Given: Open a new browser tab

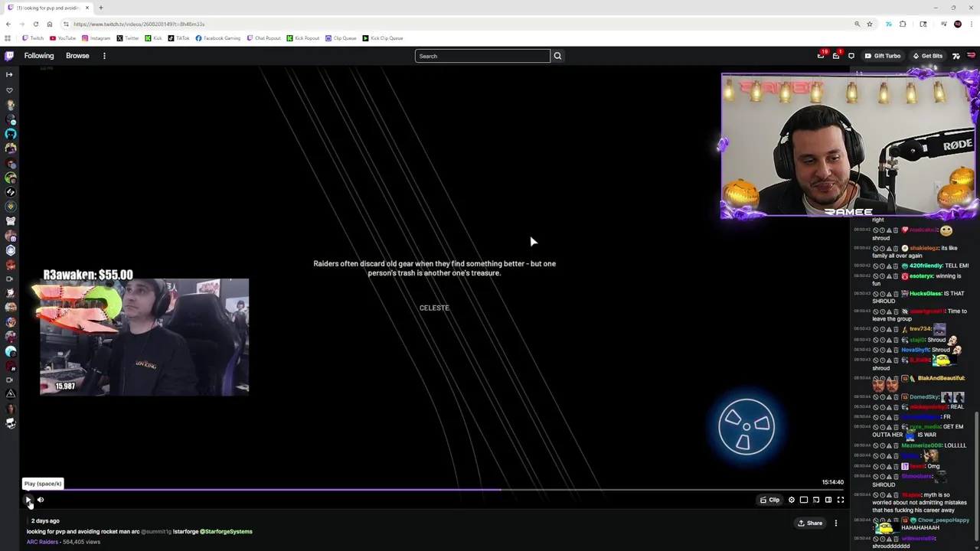Looking at the screenshot, I should [x=100, y=8].
